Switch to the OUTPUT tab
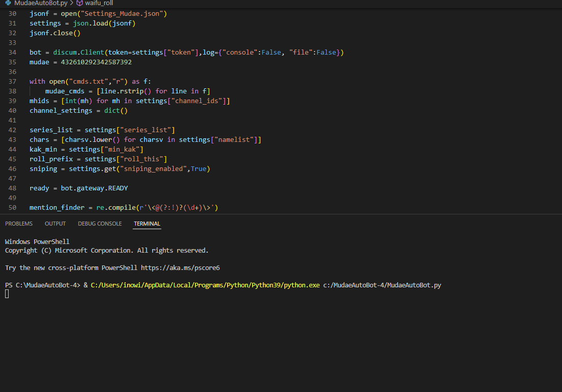This screenshot has height=392, width=562. click(x=55, y=223)
